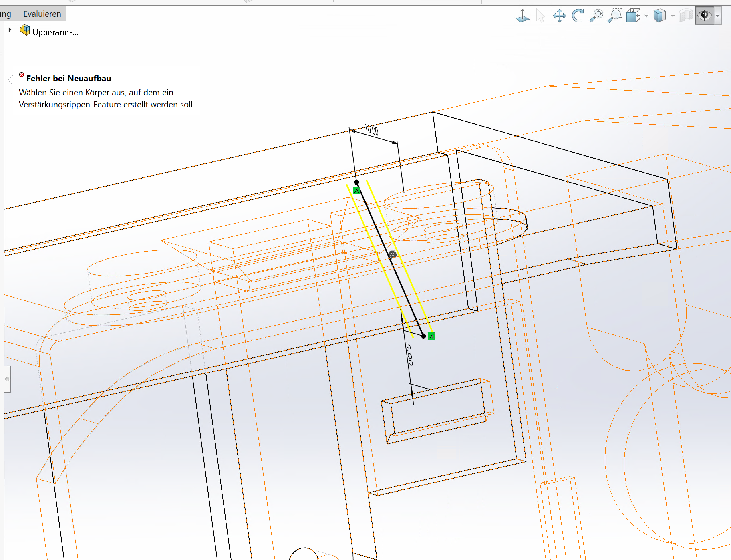
Task: Click the Display Style cube icon
Action: coord(659,16)
